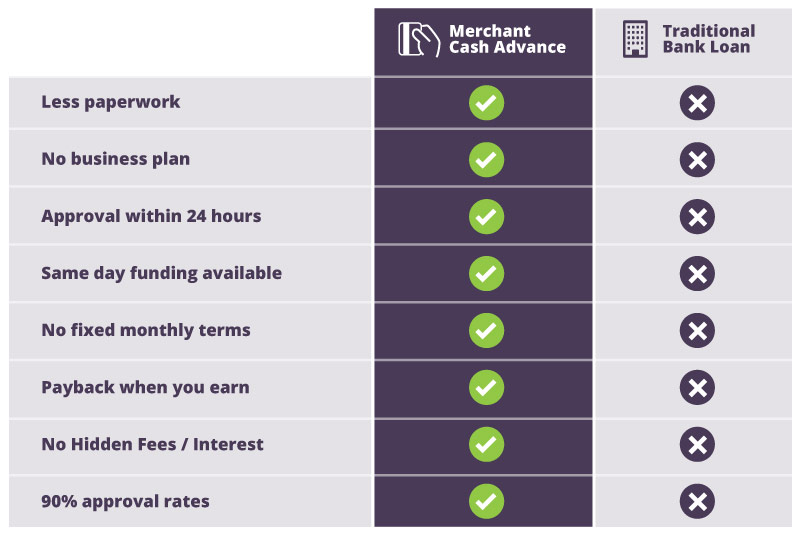The height and width of the screenshot is (535, 800).
Task: Click the Approval within 24 hours label
Action: [151, 216]
